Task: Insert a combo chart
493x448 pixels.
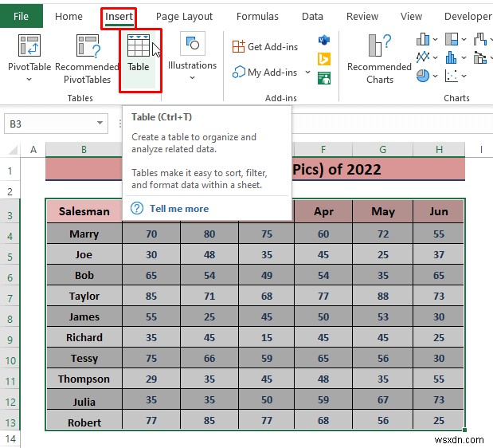Action: point(480,57)
